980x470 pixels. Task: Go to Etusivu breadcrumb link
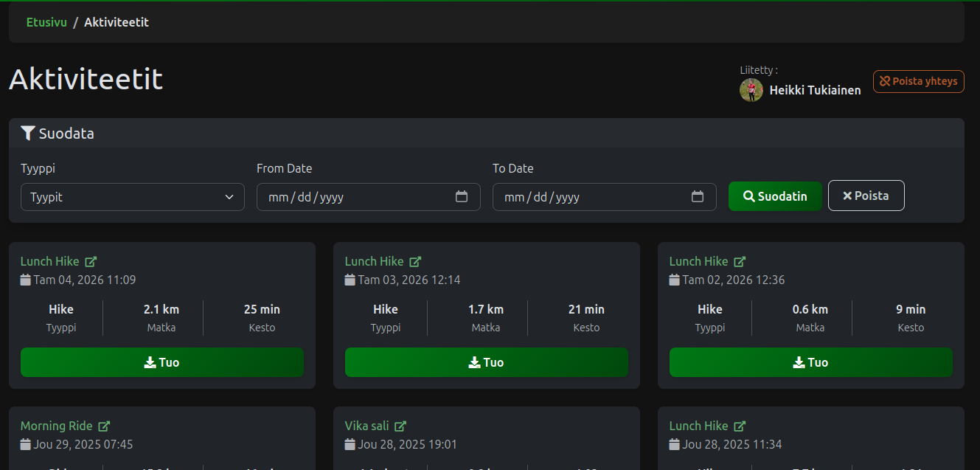tap(46, 22)
